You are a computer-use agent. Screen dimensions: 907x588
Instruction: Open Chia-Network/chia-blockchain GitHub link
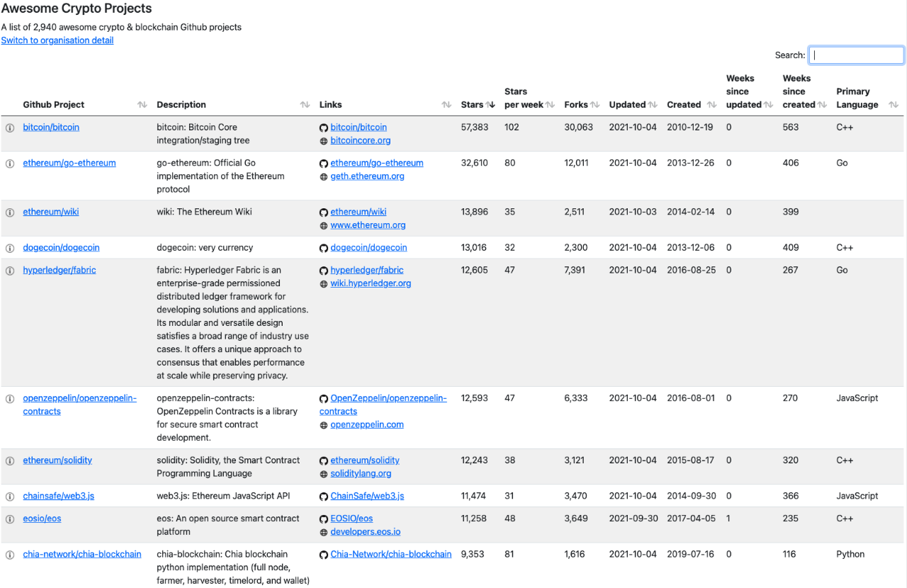coord(391,555)
